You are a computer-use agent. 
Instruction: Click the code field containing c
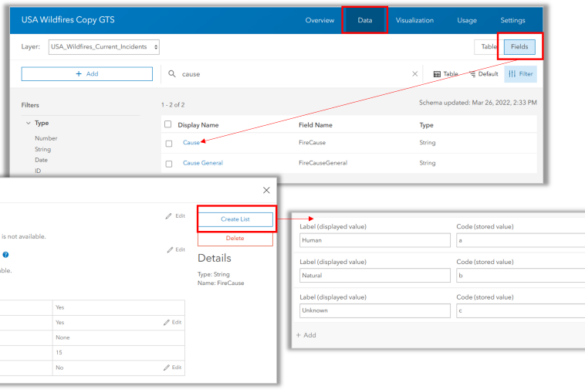coord(520,311)
